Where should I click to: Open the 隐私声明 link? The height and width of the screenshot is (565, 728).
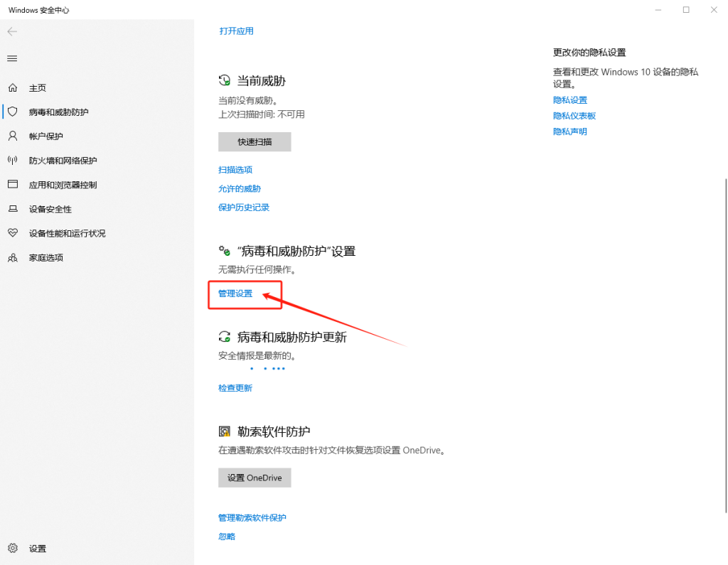tap(570, 132)
